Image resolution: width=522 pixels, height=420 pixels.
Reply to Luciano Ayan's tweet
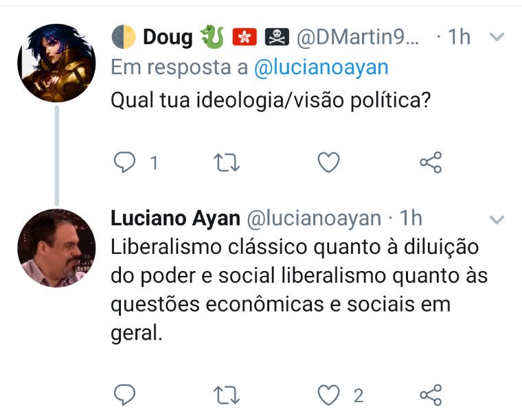125,395
